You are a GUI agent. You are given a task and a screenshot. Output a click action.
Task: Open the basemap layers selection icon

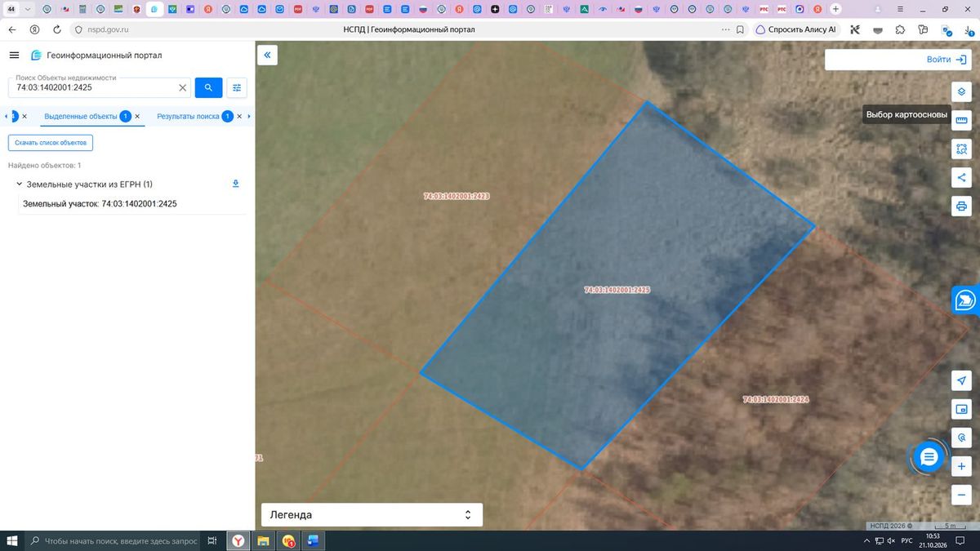point(961,91)
